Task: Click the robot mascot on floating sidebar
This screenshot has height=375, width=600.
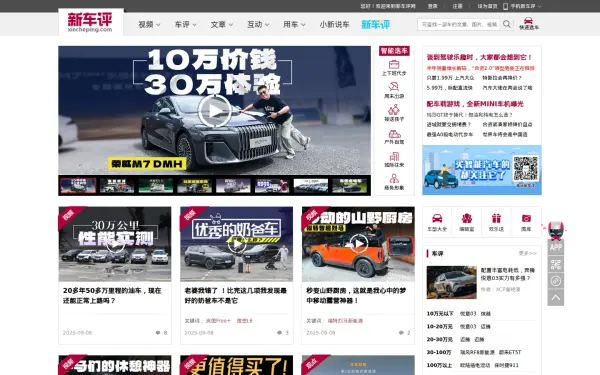Action: (x=556, y=230)
